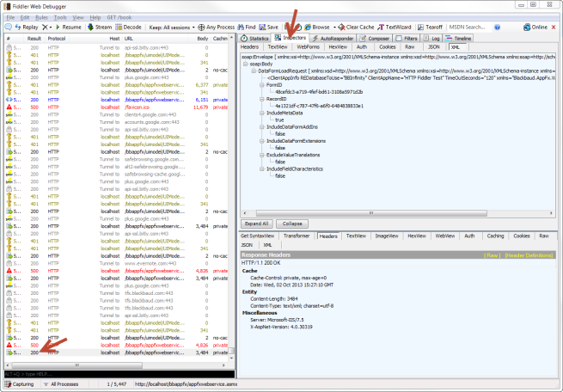The width and height of the screenshot is (563, 392).
Task: Click the Find binoculars icon
Action: point(240,28)
